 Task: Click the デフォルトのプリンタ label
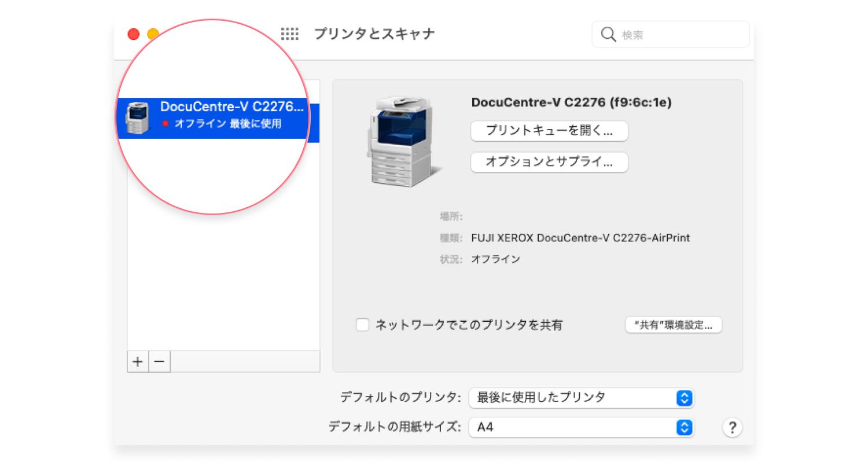(x=400, y=398)
